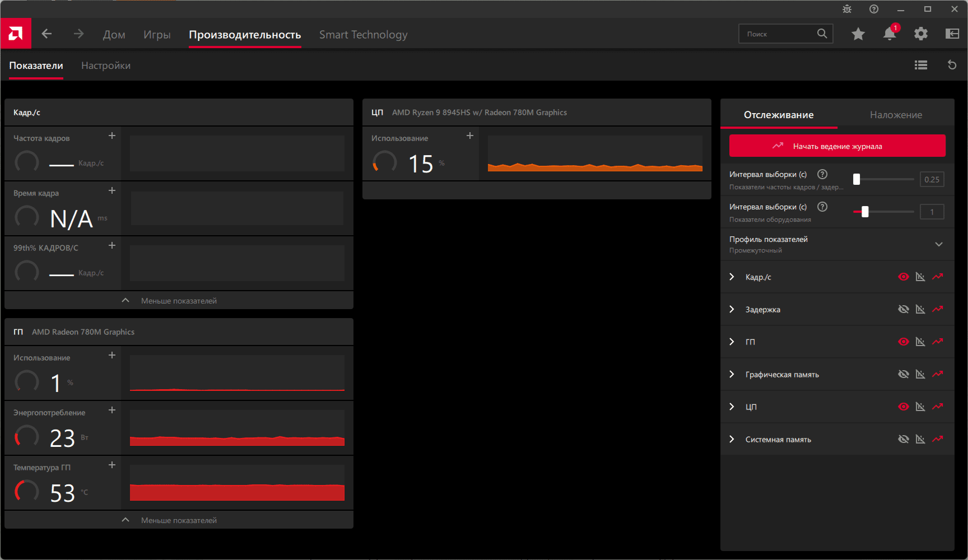Viewport: 968px width, 560px height.
Task: Toggle overlay chart icon for ГП row
Action: (920, 342)
